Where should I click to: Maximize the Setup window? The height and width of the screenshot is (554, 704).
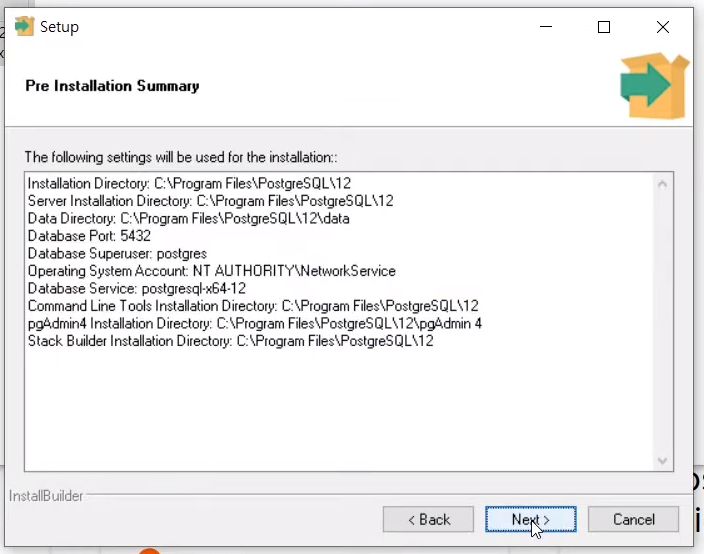tap(604, 27)
